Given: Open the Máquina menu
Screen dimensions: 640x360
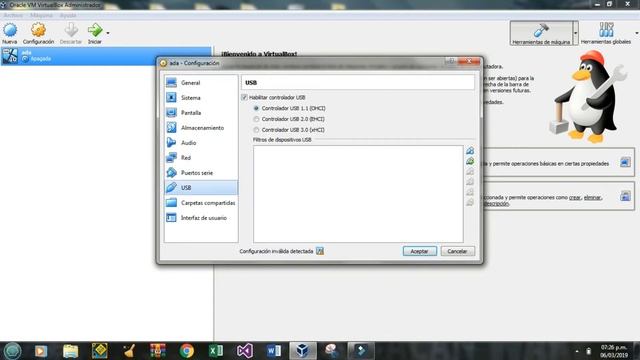Looking at the screenshot, I should (x=41, y=16).
